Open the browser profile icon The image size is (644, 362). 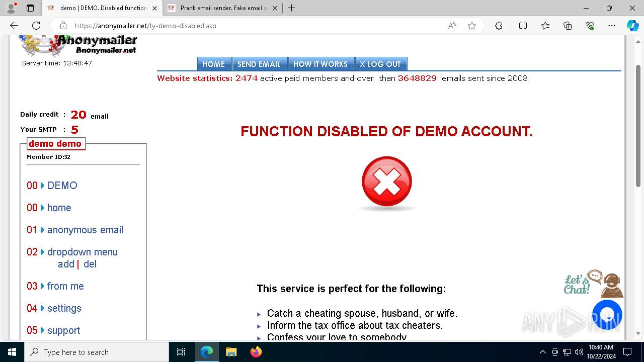[x=11, y=8]
